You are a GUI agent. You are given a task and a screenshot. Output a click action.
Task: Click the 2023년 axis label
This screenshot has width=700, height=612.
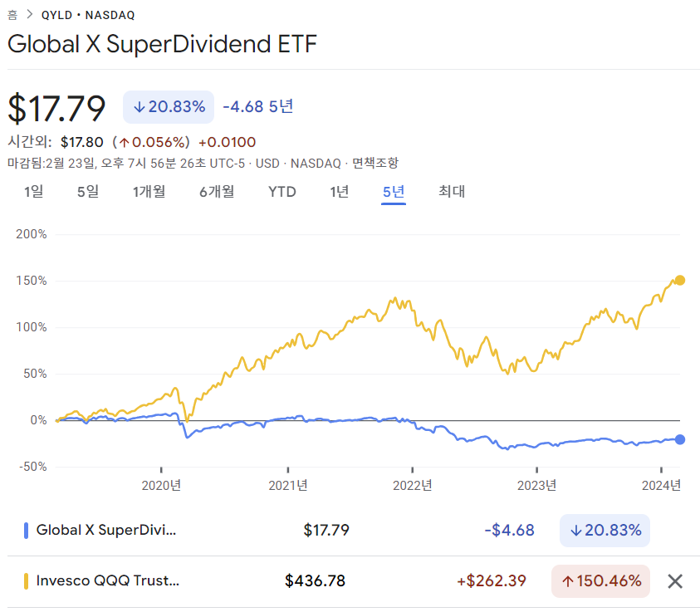tap(537, 485)
